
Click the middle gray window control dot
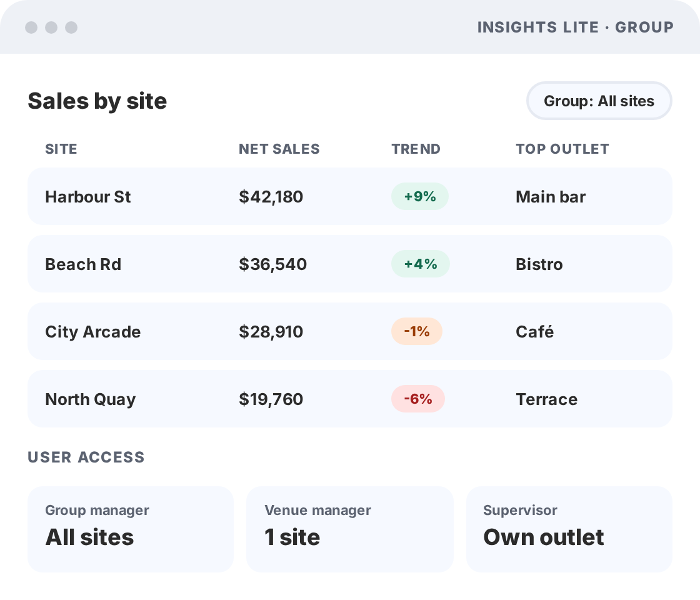click(x=51, y=27)
